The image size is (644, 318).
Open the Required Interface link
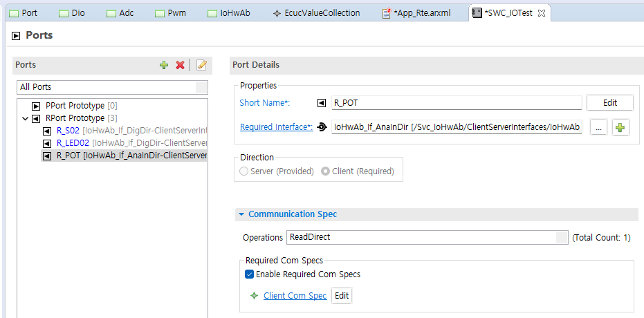click(x=276, y=127)
